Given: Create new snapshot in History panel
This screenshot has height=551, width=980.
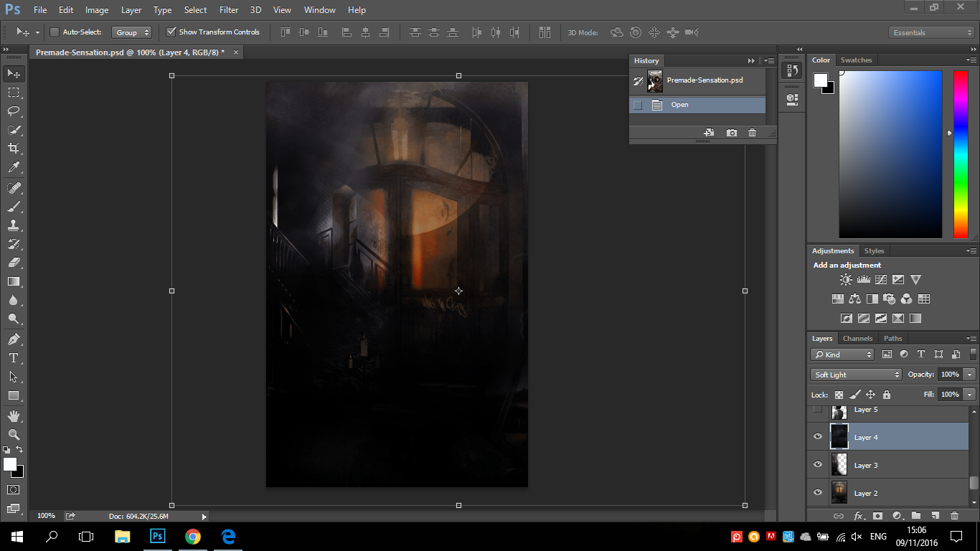Looking at the screenshot, I should (731, 133).
